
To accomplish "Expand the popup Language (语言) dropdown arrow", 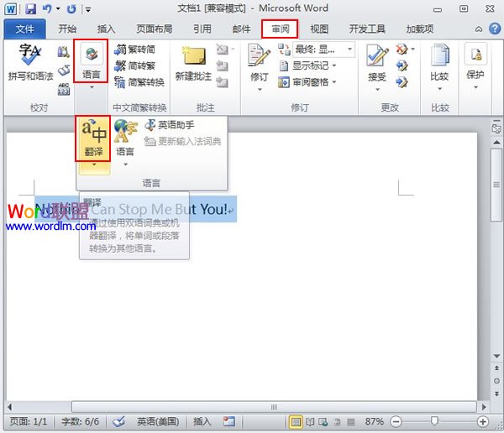I will 126,164.
